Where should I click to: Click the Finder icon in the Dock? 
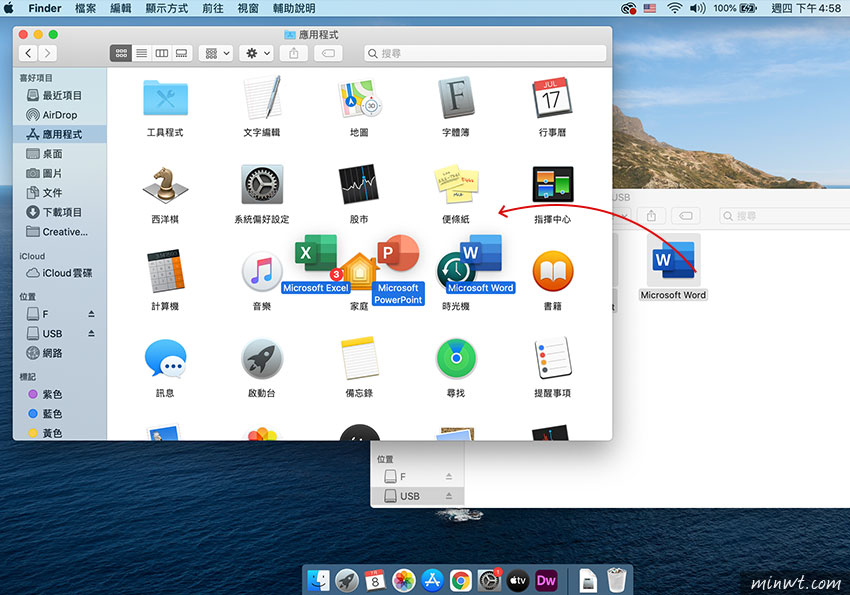coord(319,581)
